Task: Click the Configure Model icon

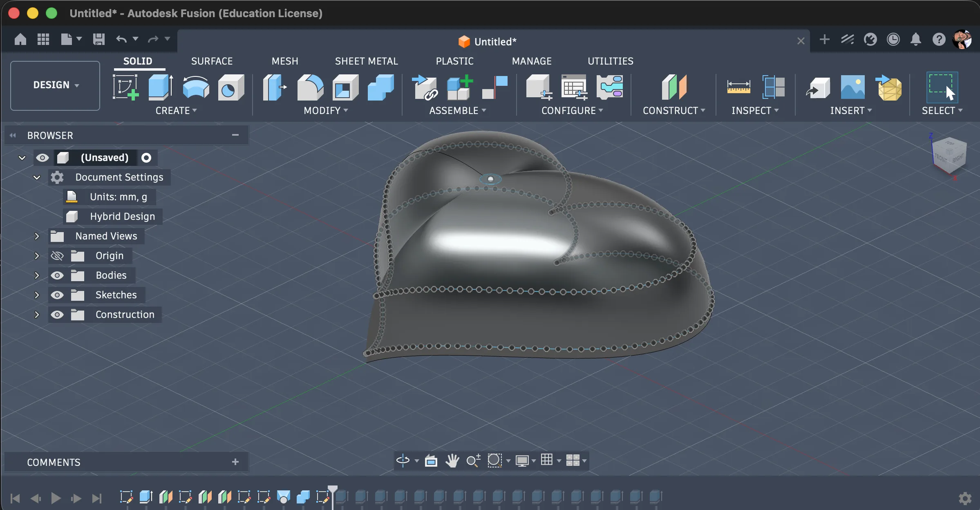Action: [x=539, y=87]
